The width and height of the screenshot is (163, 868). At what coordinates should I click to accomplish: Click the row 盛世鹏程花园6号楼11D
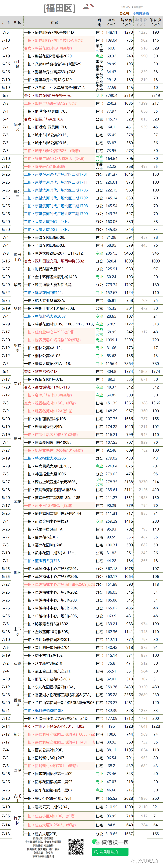tap(81, 33)
